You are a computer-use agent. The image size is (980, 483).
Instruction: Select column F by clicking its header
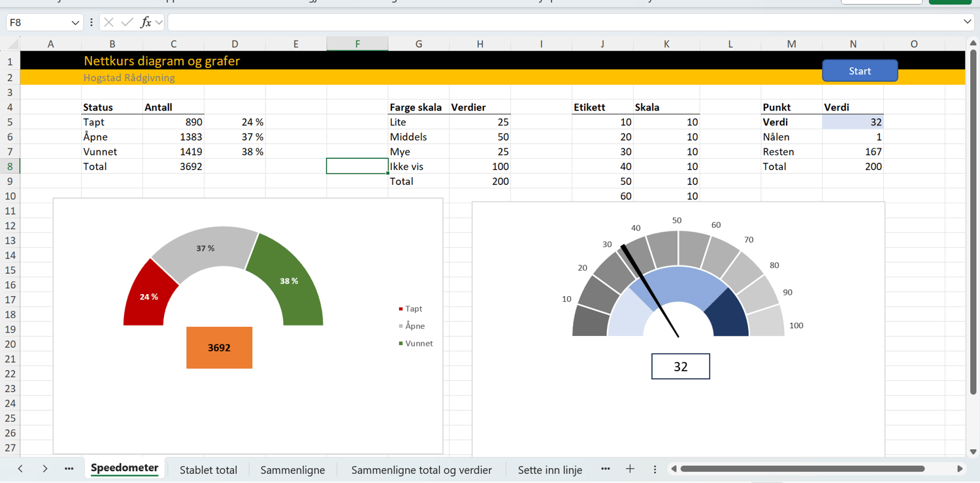tap(357, 44)
